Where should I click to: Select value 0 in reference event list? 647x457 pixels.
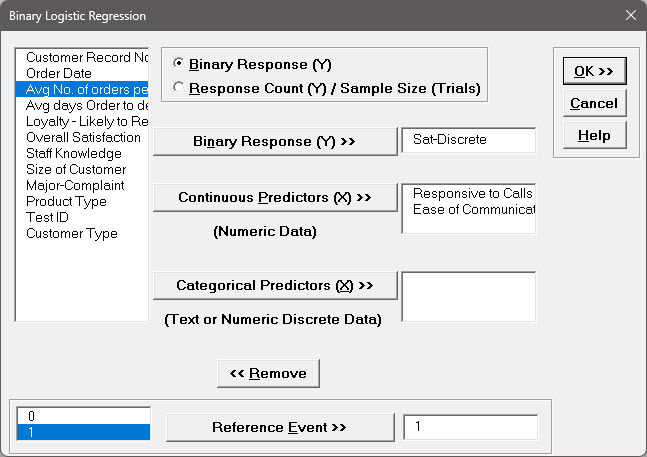click(83, 415)
